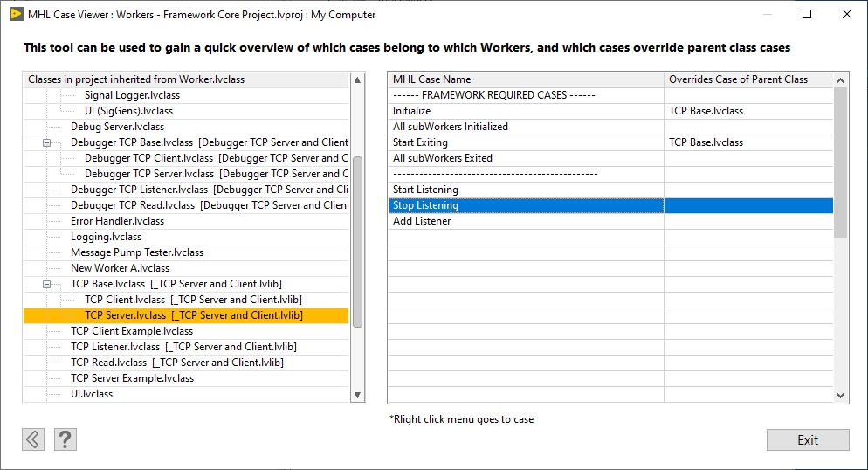
Task: Collapse the Debugger TCP Base.lvclass tree node
Action: tap(46, 142)
